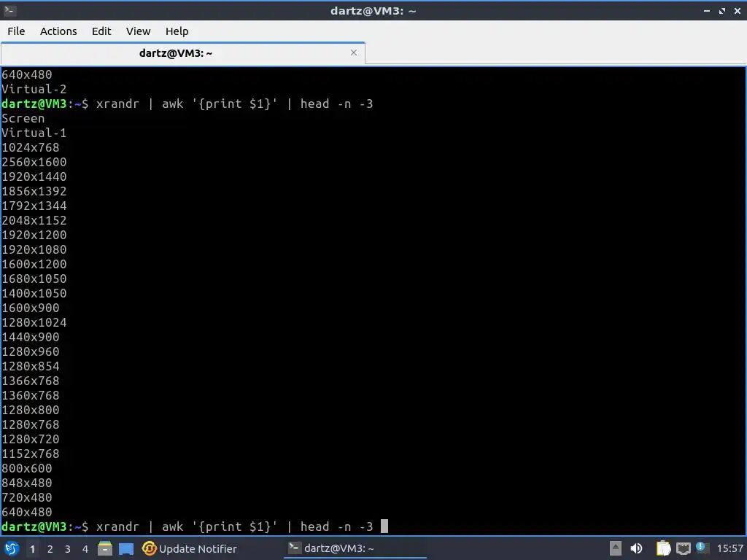Click the 1152x768 resolution line
This screenshot has width=747, height=560.
click(31, 454)
